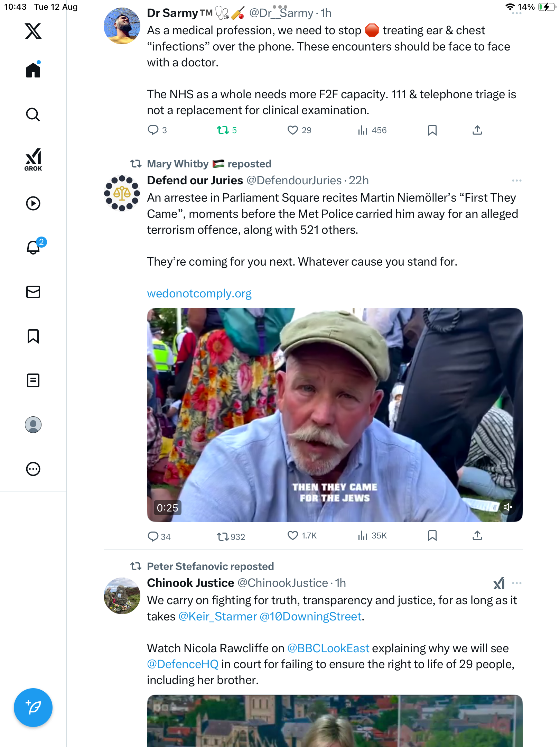Open the @BBCLookEast mention link
Image resolution: width=560 pixels, height=747 pixels.
click(328, 648)
